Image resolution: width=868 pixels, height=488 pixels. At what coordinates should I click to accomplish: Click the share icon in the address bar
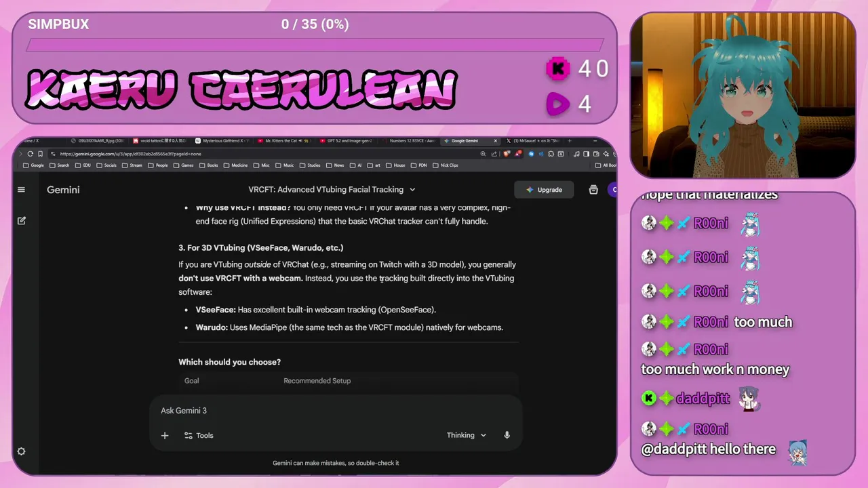click(494, 154)
